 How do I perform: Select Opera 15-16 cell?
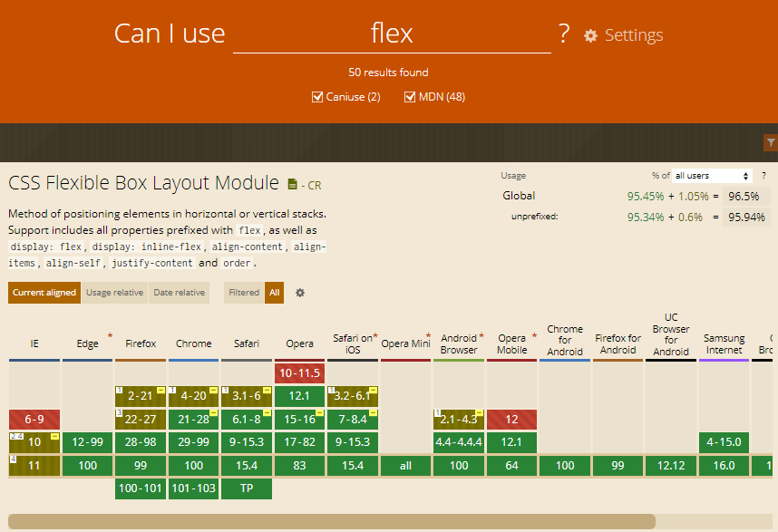point(300,420)
